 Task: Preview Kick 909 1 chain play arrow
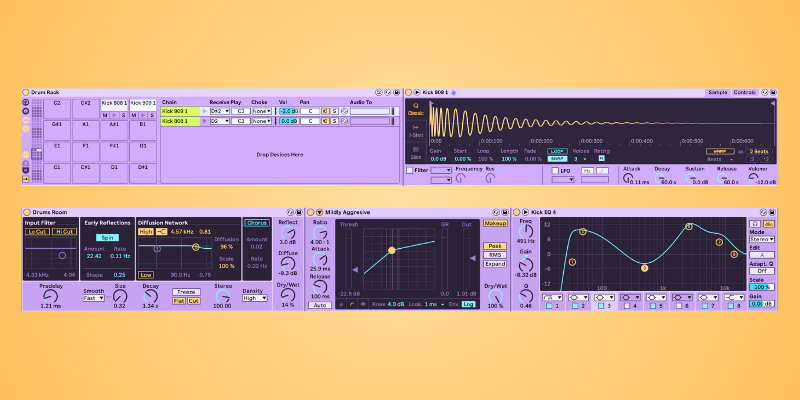[205, 111]
